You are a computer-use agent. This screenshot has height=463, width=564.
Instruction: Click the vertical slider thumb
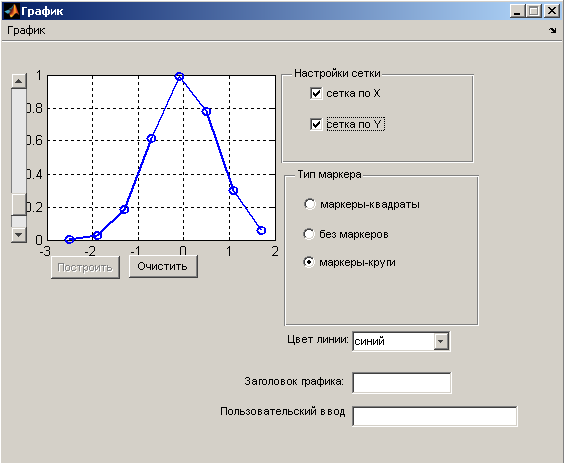coord(19,205)
